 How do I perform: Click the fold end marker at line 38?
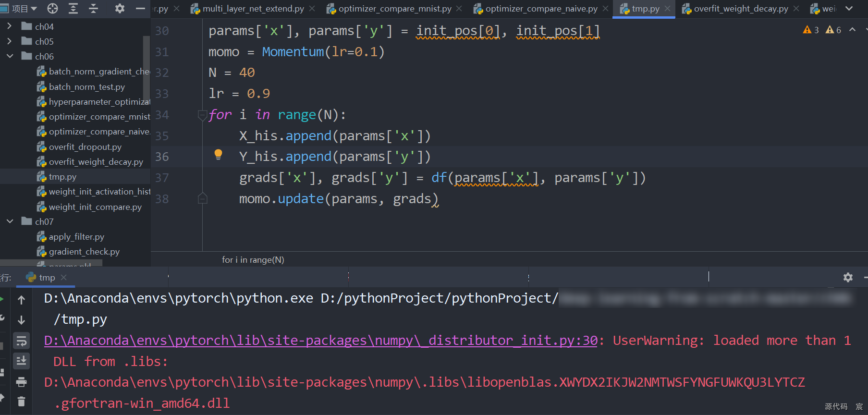[202, 198]
